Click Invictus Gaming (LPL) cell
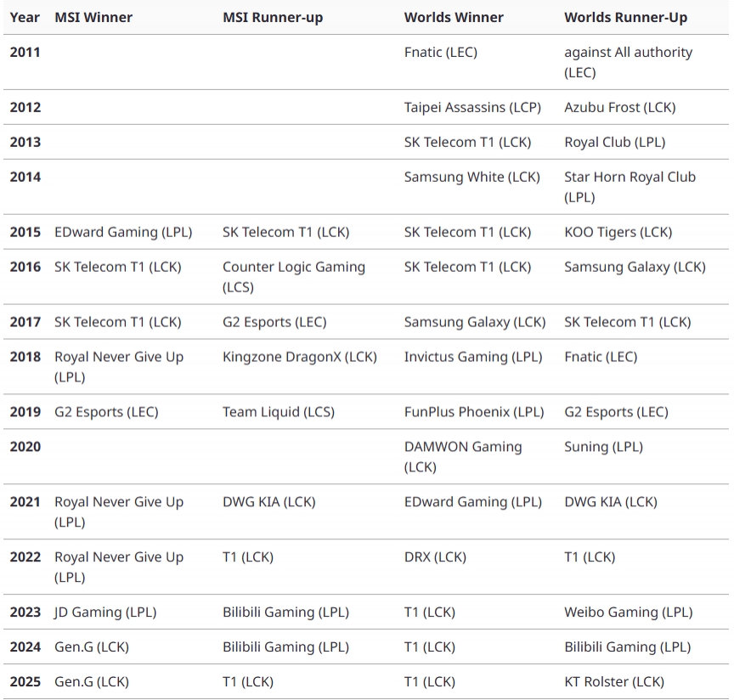Viewport: 734px width, 700px height. pos(473,356)
